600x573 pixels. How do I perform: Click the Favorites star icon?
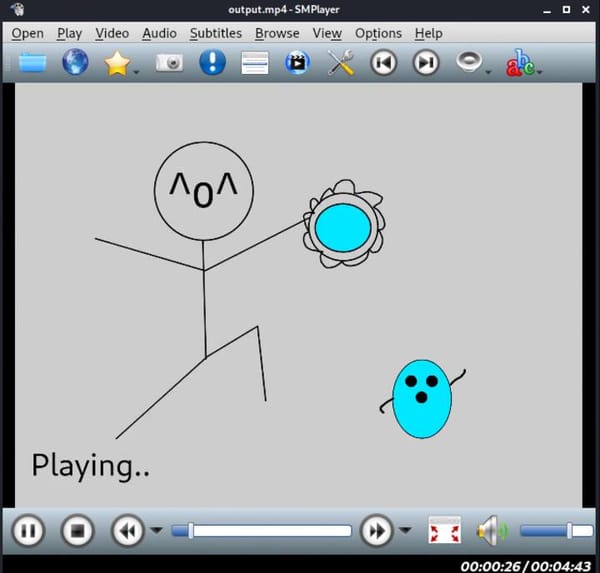point(118,64)
